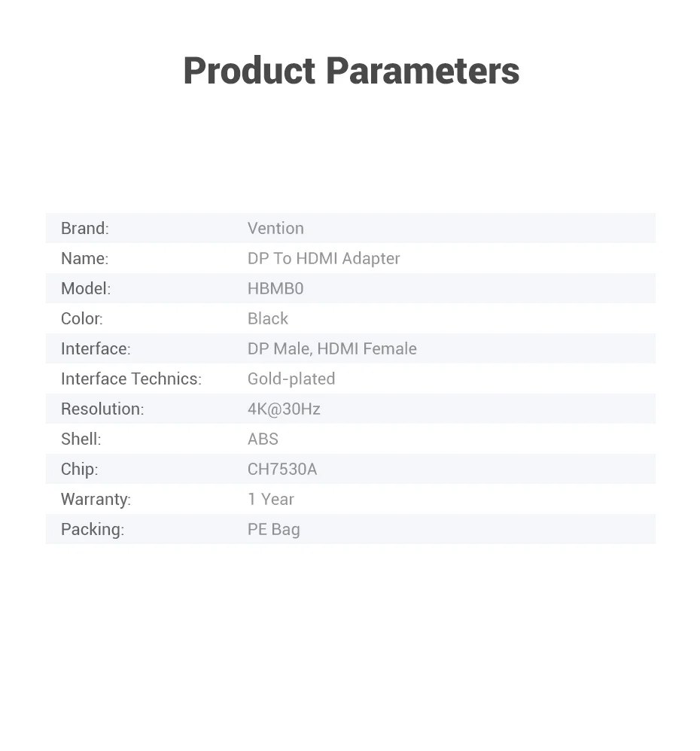The image size is (700, 751).
Task: Click the Resolution label
Action: point(102,409)
